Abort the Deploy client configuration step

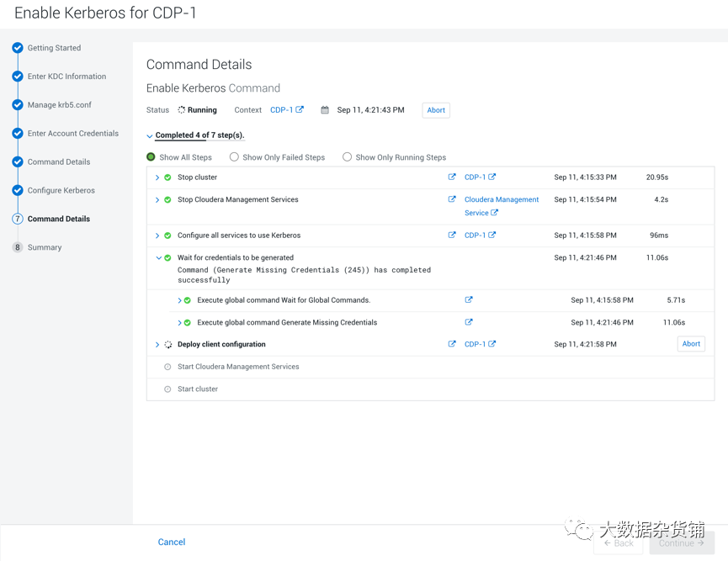point(691,344)
